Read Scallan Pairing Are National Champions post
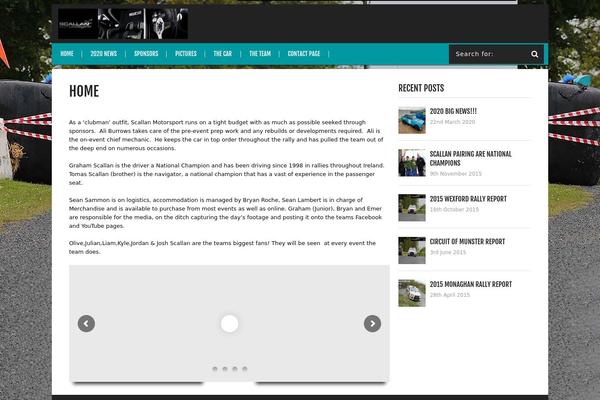The height and width of the screenshot is (400, 600). (471, 158)
